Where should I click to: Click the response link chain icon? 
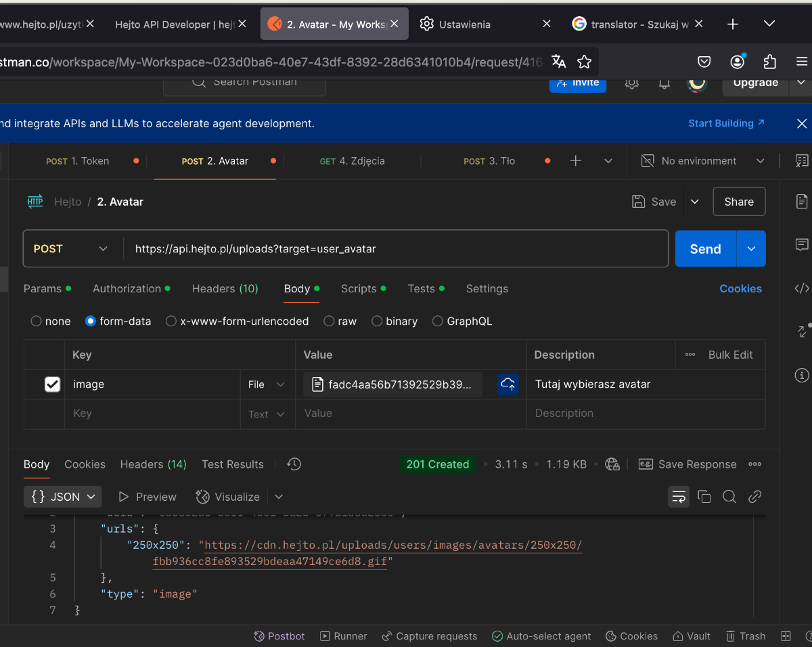(x=754, y=497)
